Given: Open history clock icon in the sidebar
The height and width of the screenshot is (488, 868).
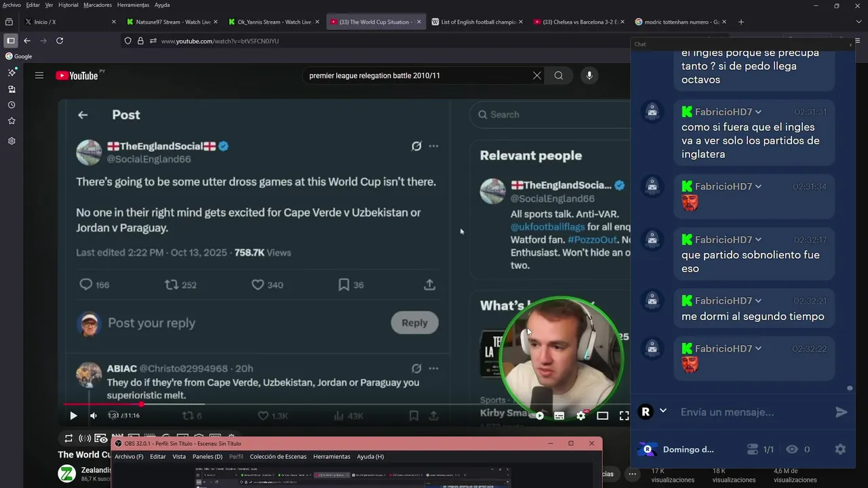Looking at the screenshot, I should 12,105.
